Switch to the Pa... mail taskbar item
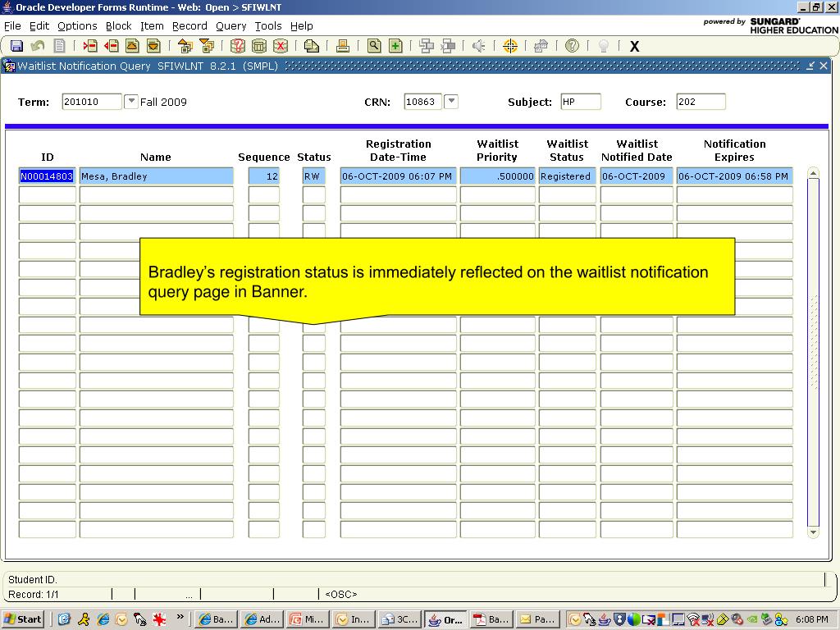The width and height of the screenshot is (840, 630). click(538, 619)
